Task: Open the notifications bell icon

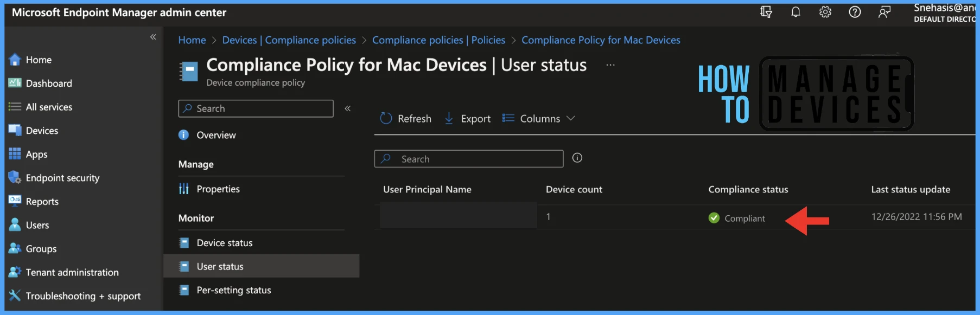Action: click(796, 12)
